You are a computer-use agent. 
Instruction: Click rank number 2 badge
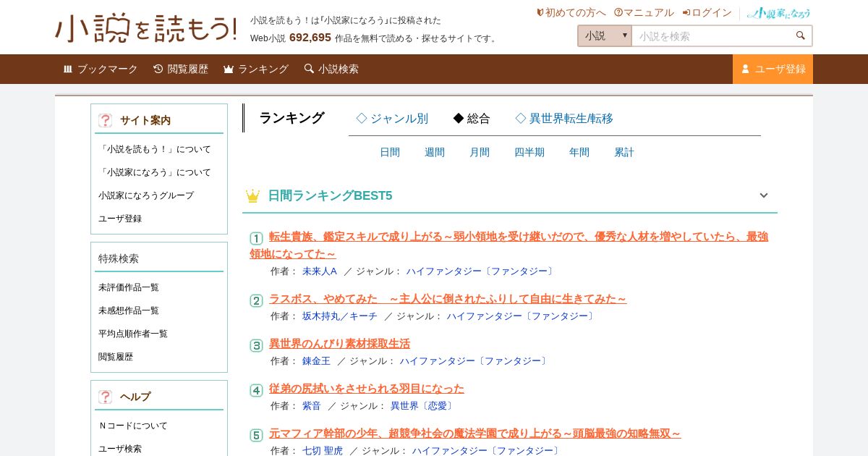[x=256, y=300]
